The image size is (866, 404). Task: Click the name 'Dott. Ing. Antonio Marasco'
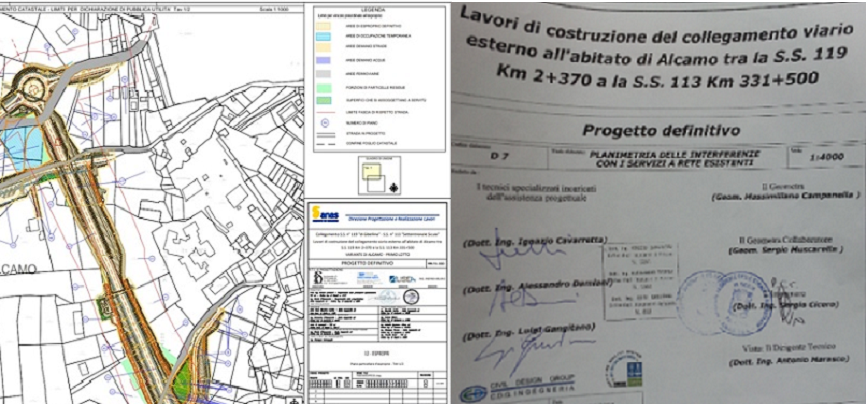788,361
